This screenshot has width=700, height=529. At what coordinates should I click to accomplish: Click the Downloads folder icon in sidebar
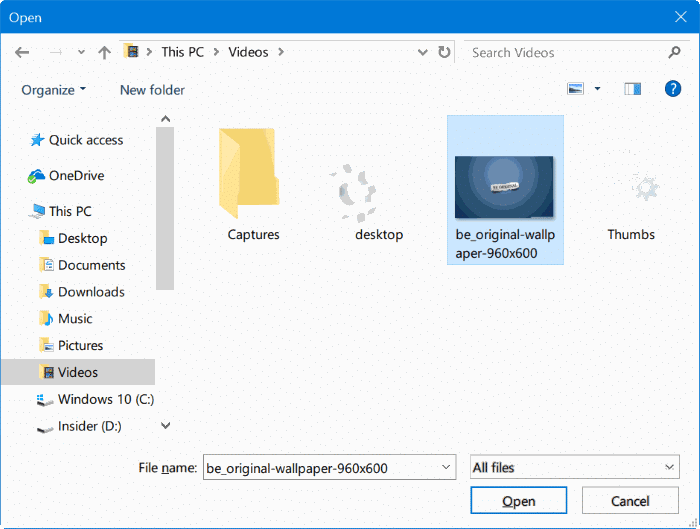click(46, 292)
